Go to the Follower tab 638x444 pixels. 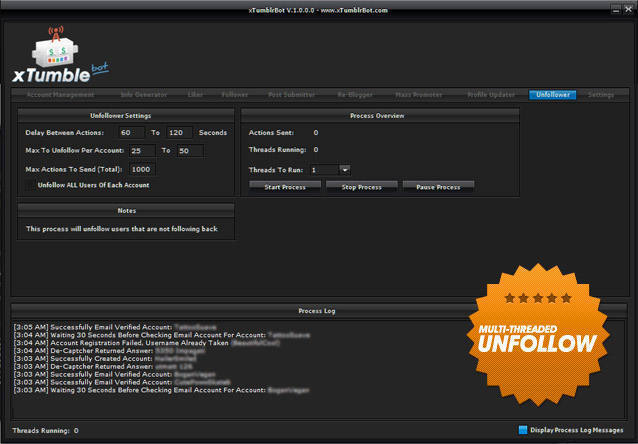(x=235, y=95)
